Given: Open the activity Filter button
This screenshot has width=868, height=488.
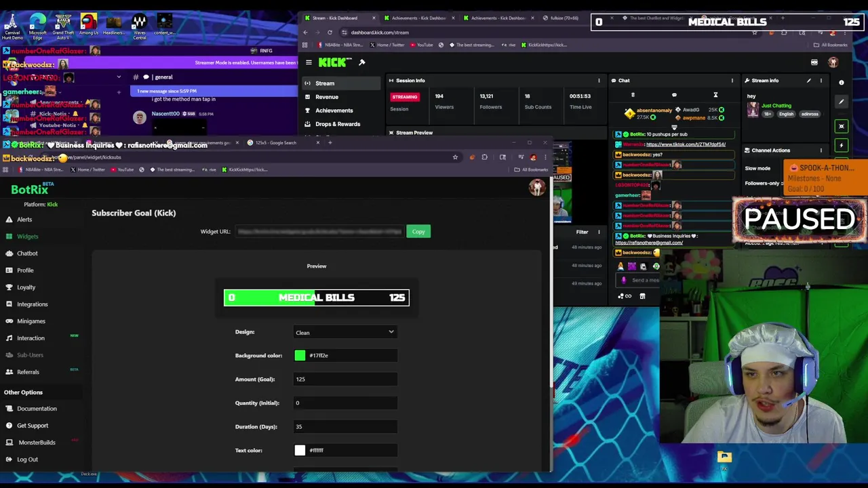Looking at the screenshot, I should click(x=582, y=232).
